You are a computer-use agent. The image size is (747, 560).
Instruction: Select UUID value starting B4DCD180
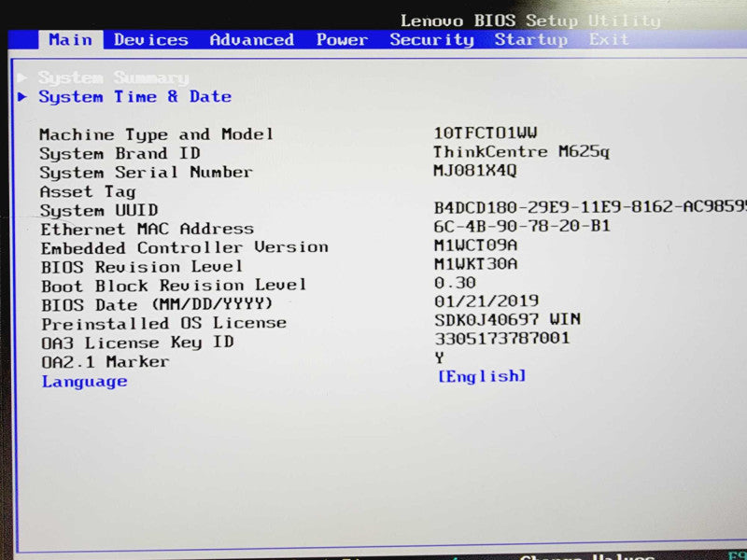(590, 207)
